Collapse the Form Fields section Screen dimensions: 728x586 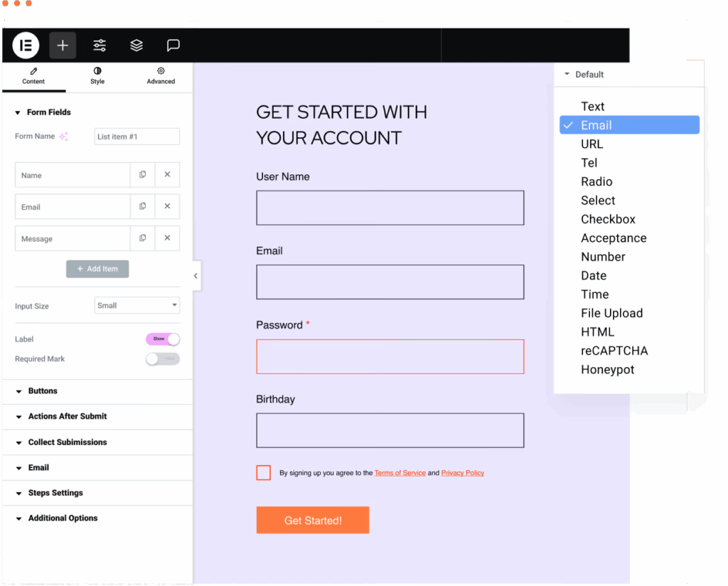pos(43,112)
